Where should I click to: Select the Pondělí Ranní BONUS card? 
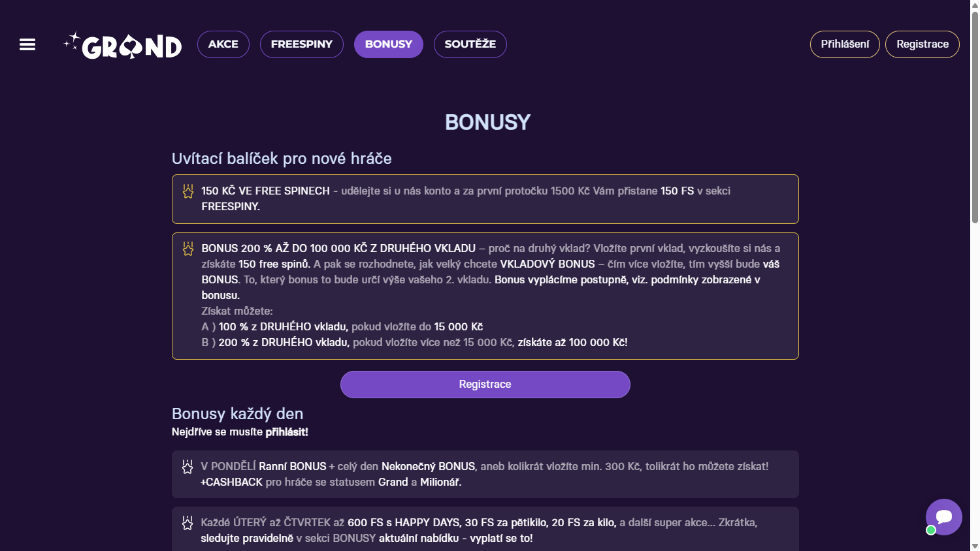click(x=485, y=475)
